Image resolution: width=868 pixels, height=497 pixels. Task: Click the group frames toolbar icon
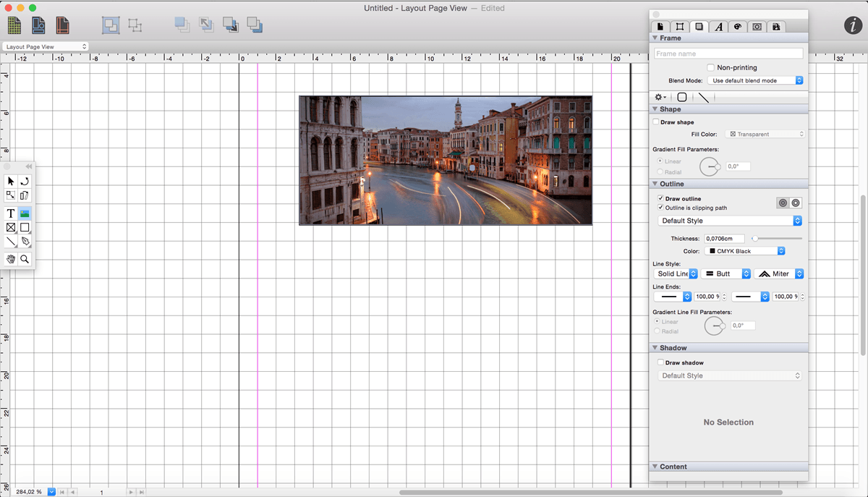[x=111, y=25]
